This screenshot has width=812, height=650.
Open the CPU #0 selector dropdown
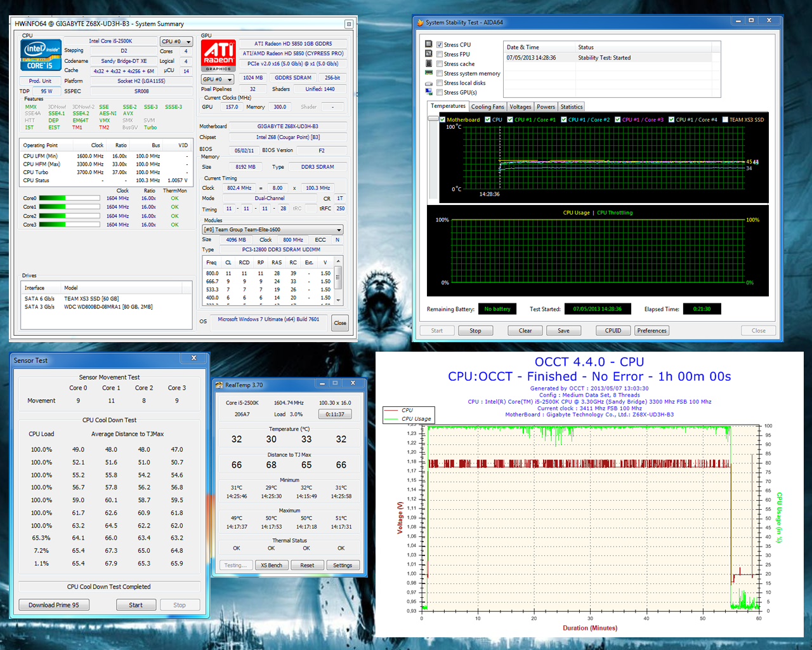tap(176, 41)
